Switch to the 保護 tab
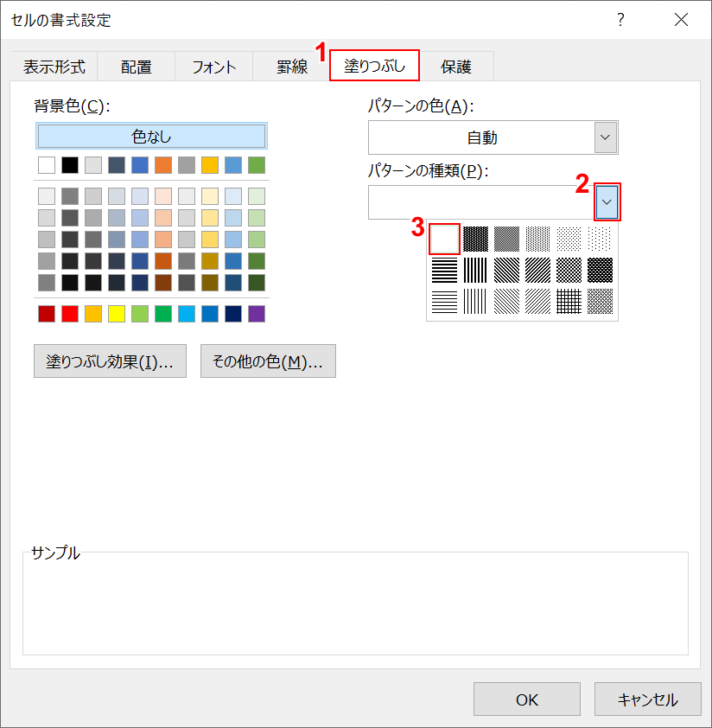Screen dimensions: 712x728 tap(455, 67)
